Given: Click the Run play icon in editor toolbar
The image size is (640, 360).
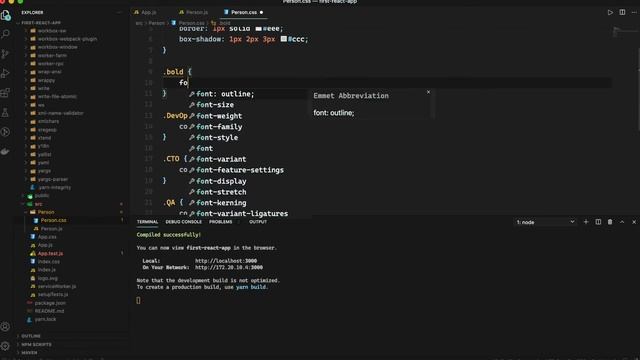Looking at the screenshot, I should (610, 12).
